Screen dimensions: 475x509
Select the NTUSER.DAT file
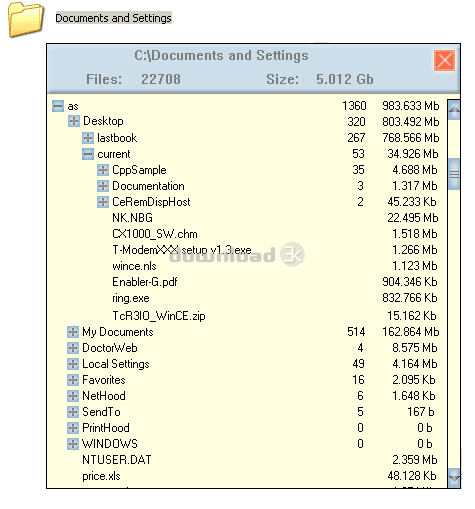click(x=117, y=460)
